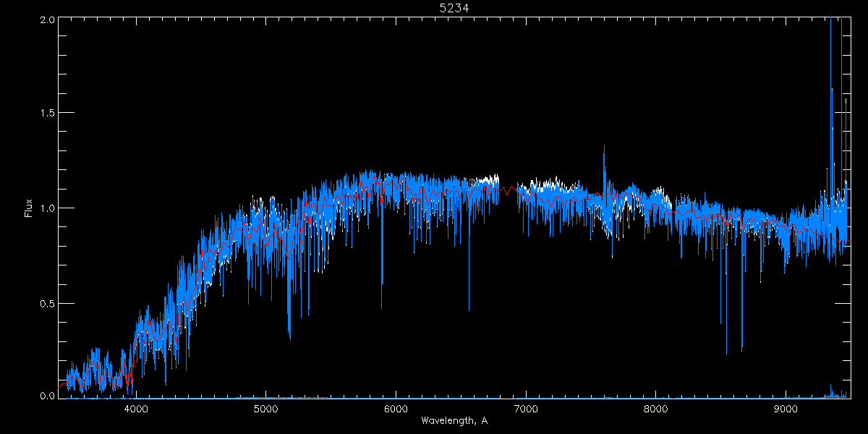Select the 5000 wavelength tick label
The image size is (868, 434).
[266, 408]
